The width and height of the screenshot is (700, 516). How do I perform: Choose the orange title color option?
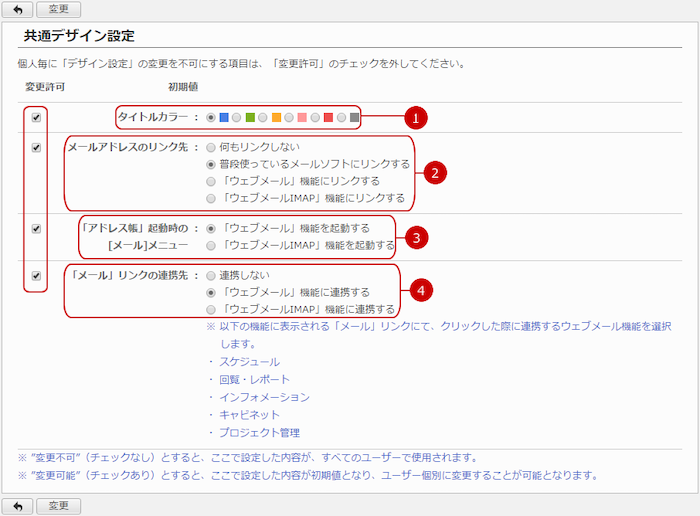click(x=263, y=117)
